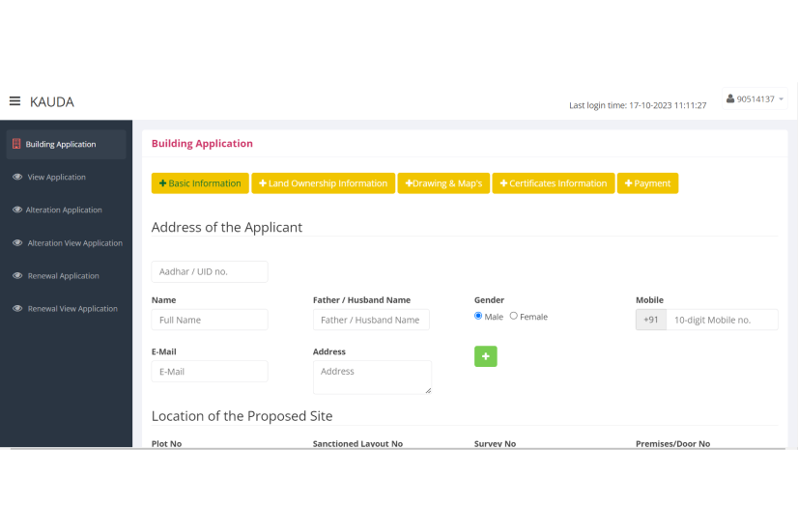The height and width of the screenshot is (532, 798).
Task: Go to the Payment section
Action: (647, 183)
